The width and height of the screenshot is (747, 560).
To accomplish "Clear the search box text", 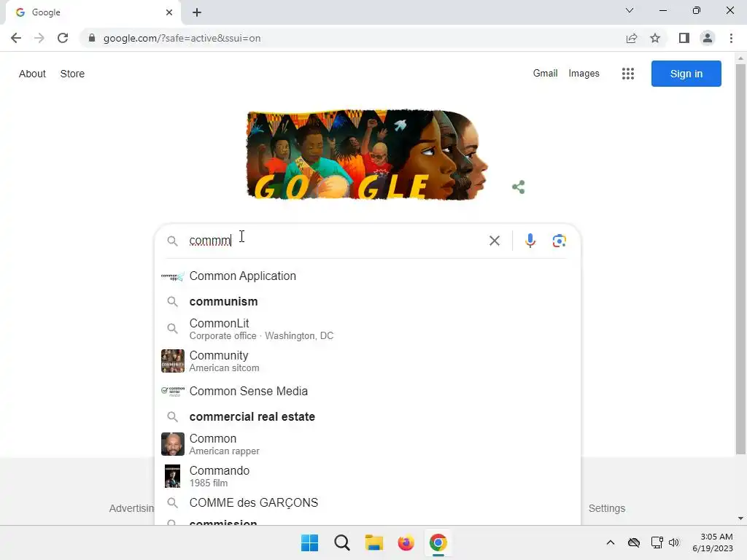I will (495, 241).
